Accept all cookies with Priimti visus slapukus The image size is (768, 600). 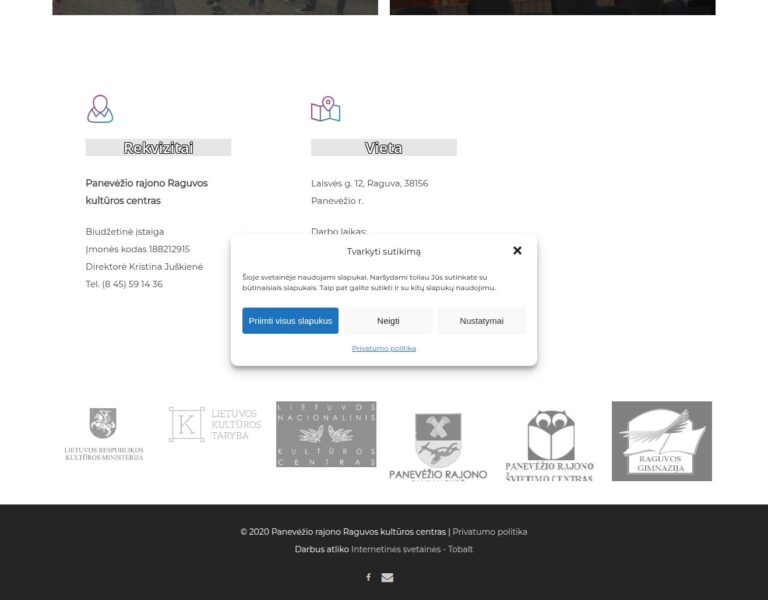(290, 321)
